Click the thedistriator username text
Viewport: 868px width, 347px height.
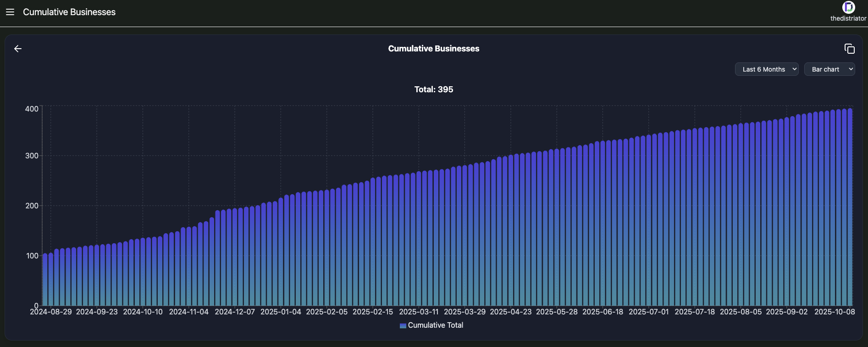[x=848, y=18]
